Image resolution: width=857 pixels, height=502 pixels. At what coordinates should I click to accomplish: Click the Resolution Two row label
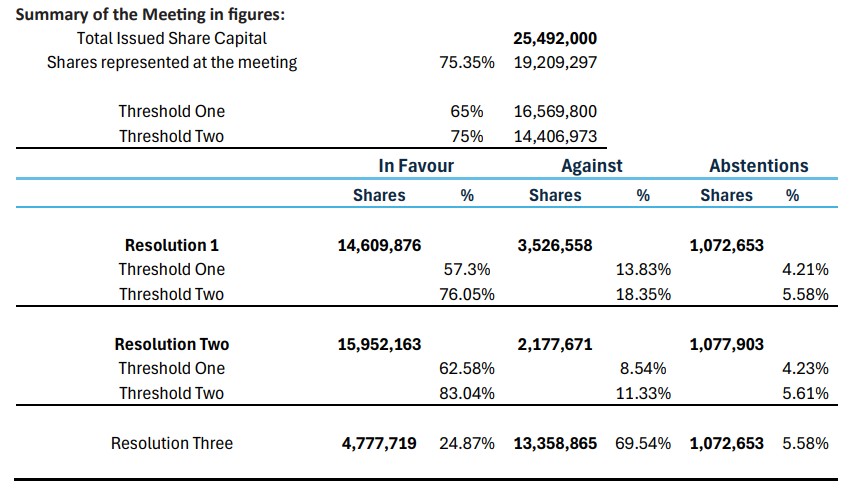(172, 344)
